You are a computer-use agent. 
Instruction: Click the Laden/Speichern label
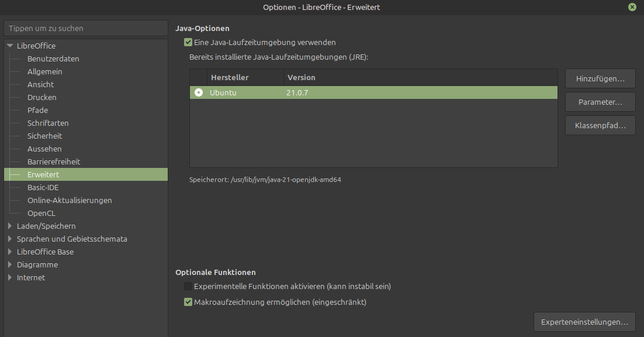pos(46,226)
